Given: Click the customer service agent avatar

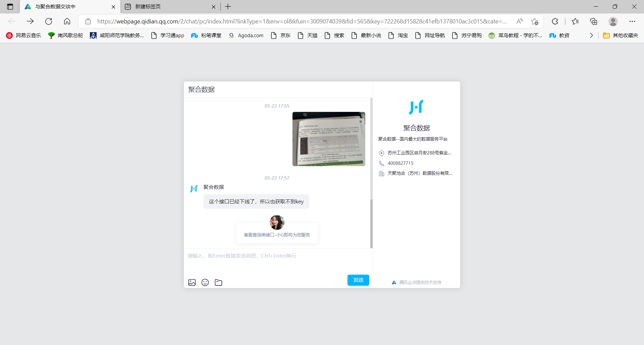Looking at the screenshot, I should [277, 222].
